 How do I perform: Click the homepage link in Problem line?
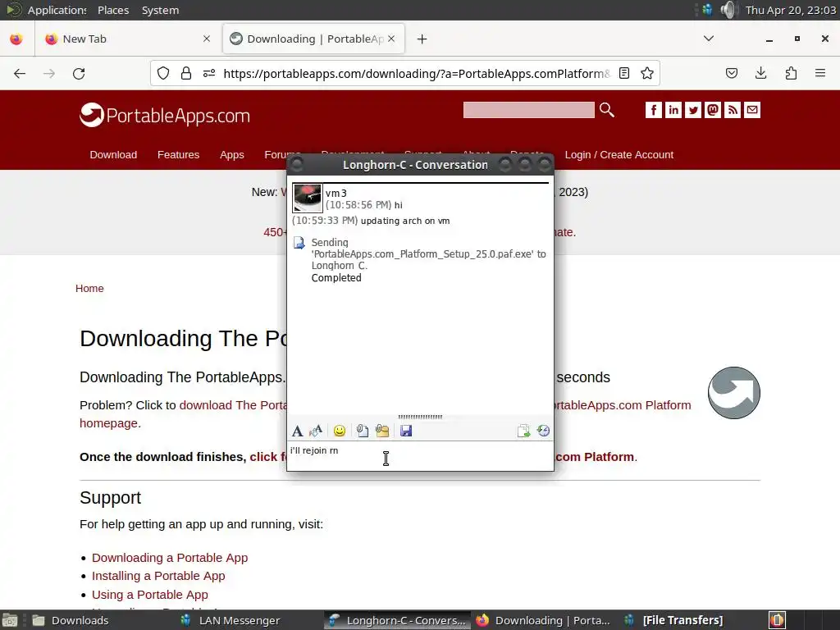109,423
